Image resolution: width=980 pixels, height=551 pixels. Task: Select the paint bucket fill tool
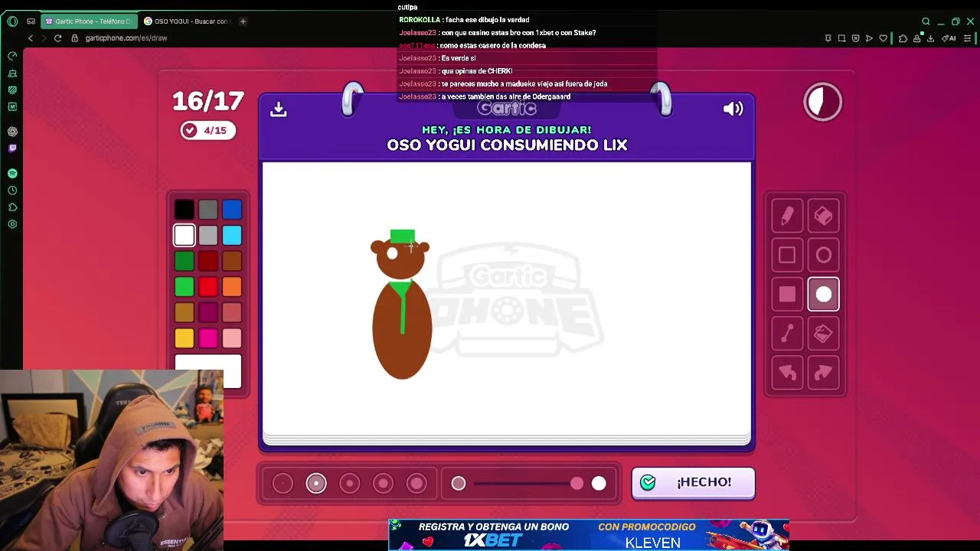824,334
